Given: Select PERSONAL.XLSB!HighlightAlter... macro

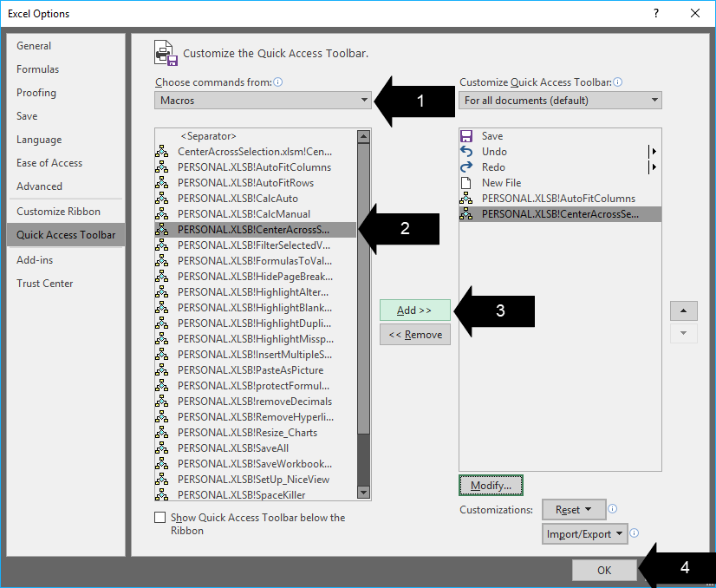Looking at the screenshot, I should pyautogui.click(x=255, y=292).
